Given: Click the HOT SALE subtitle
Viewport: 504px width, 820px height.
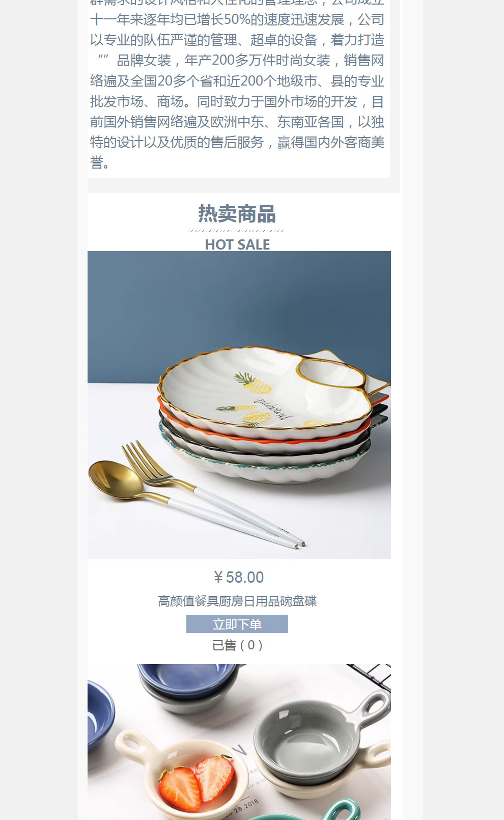Looking at the screenshot, I should coord(237,244).
